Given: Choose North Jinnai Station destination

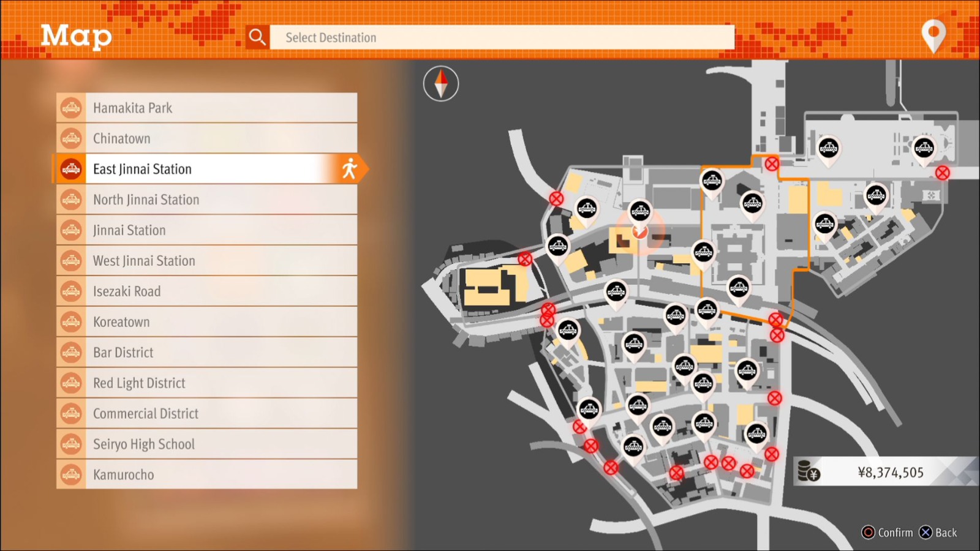Looking at the screenshot, I should 206,200.
